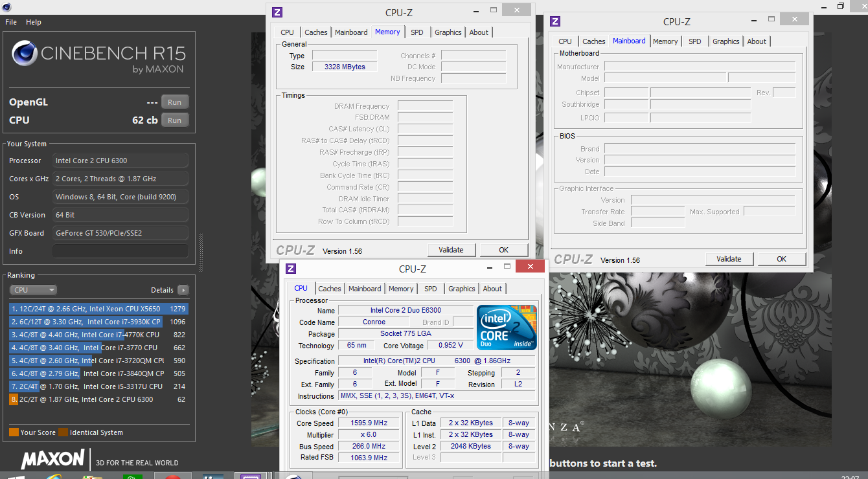Open the CPU ranking type dropdown
Image resolution: width=868 pixels, height=479 pixels.
tap(34, 290)
